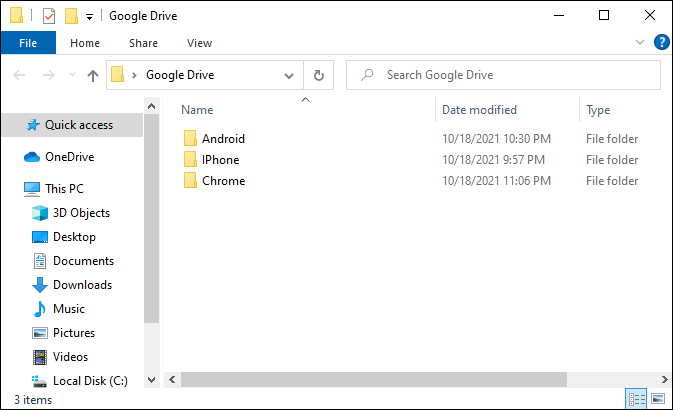Viewport: 673px width, 410px height.
Task: Click File folder type in Android row
Action: pos(612,139)
